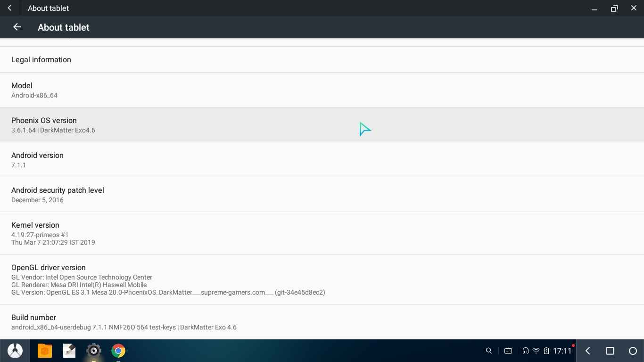Click the 17:11 clock in the taskbar
Image resolution: width=644 pixels, height=362 pixels.
[562, 351]
